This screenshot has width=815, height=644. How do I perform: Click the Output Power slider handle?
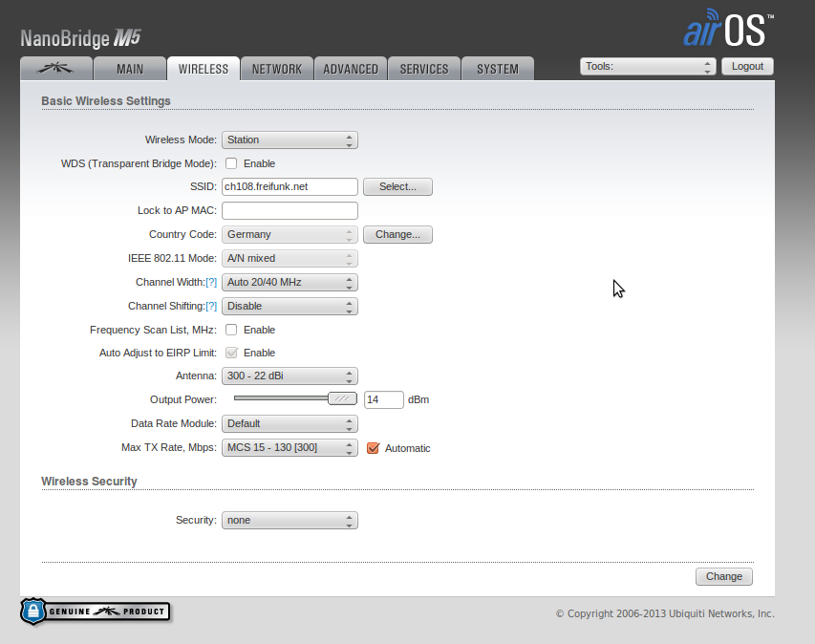pyautogui.click(x=342, y=399)
